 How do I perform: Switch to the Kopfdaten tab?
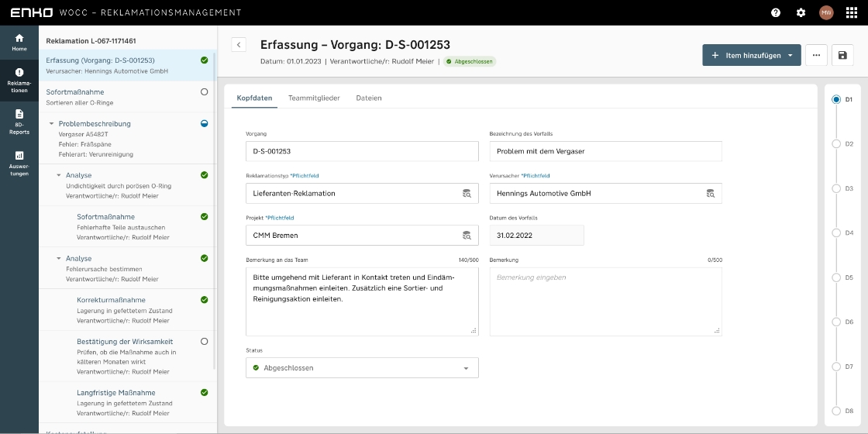[255, 98]
